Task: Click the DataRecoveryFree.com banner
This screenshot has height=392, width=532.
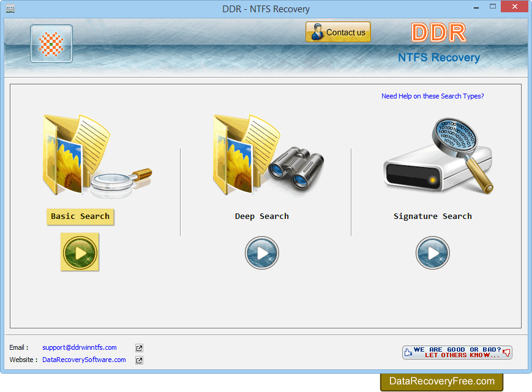Action: point(442,382)
